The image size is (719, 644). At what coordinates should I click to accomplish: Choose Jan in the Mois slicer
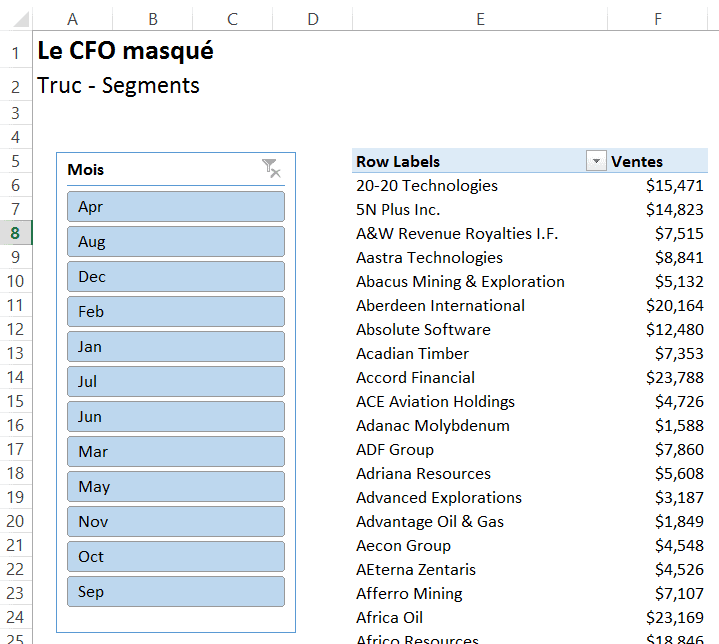point(176,347)
